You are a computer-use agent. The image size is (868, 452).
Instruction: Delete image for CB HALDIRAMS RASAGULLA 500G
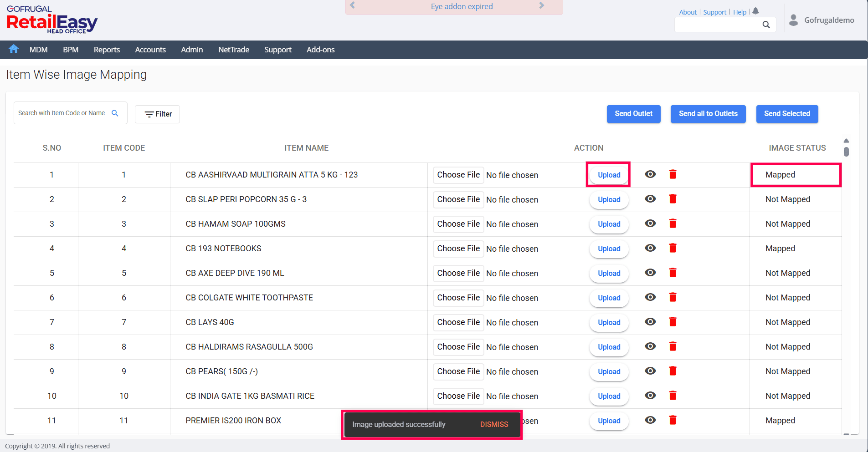click(673, 346)
